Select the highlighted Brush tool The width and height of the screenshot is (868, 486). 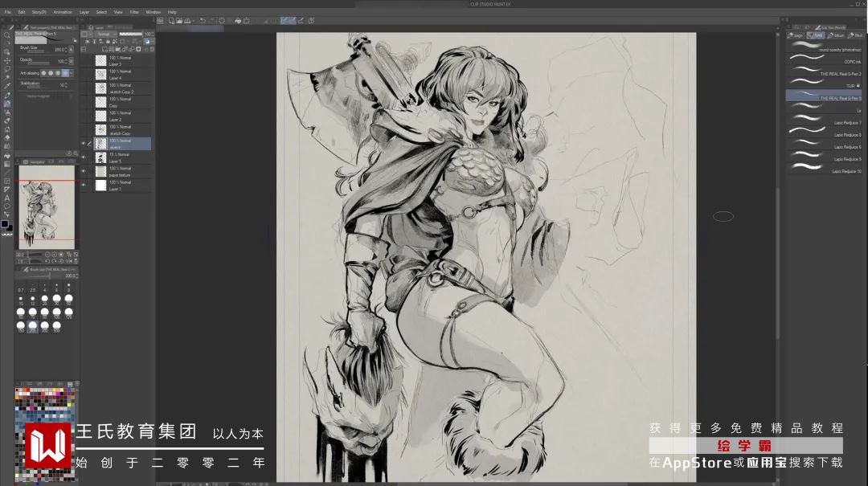click(x=6, y=104)
